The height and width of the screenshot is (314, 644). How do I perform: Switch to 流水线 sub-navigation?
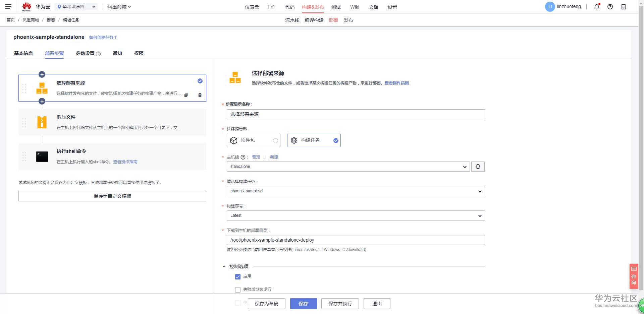292,20
